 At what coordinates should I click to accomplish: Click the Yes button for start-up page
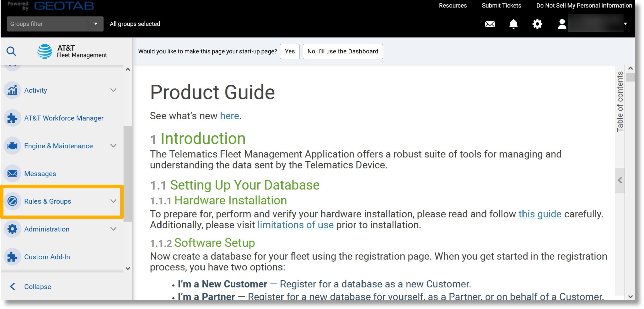coord(290,51)
